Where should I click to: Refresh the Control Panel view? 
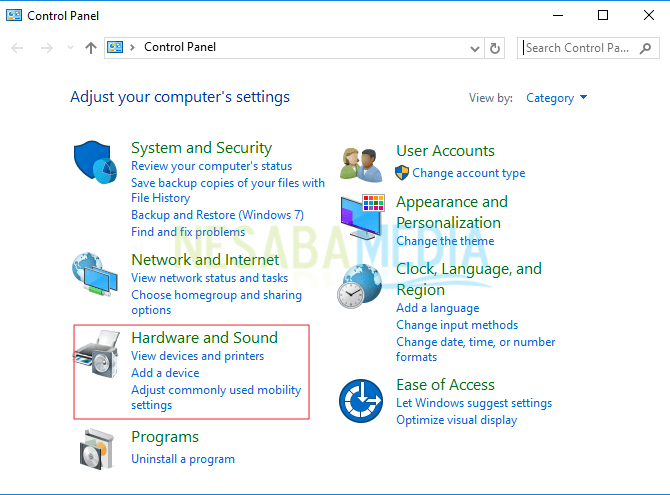pos(494,48)
